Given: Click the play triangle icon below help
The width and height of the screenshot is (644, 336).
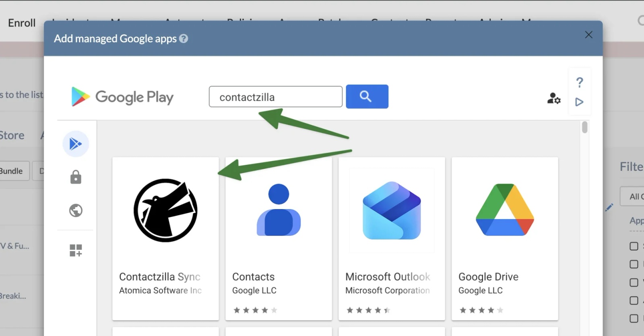Looking at the screenshot, I should click(579, 102).
